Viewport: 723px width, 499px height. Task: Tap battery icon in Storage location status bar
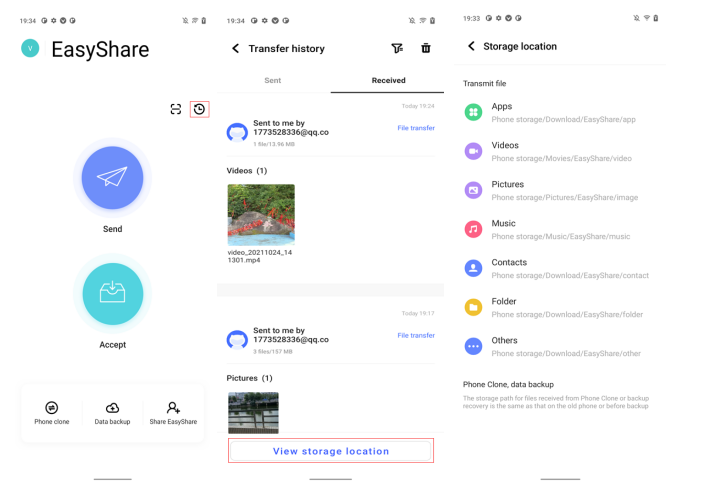click(656, 18)
